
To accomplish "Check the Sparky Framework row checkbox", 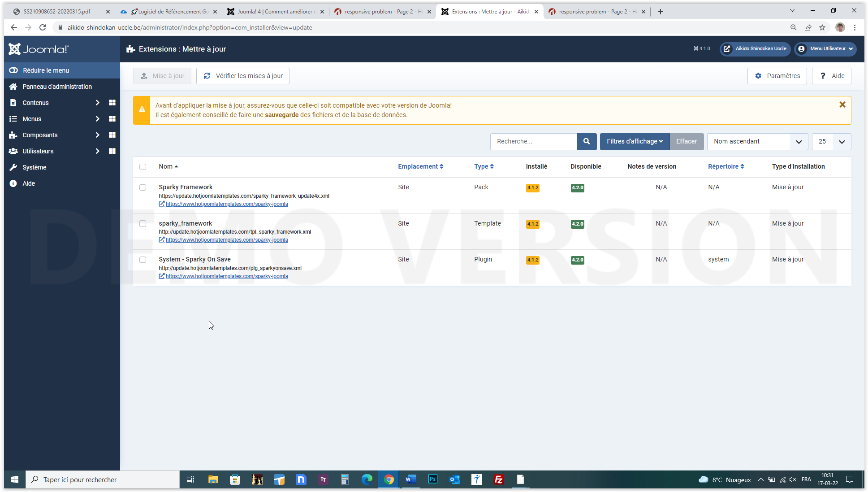I will tap(143, 187).
